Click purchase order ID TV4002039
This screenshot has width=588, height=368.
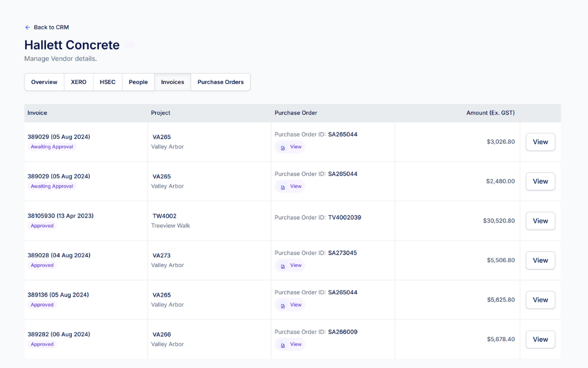345,218
